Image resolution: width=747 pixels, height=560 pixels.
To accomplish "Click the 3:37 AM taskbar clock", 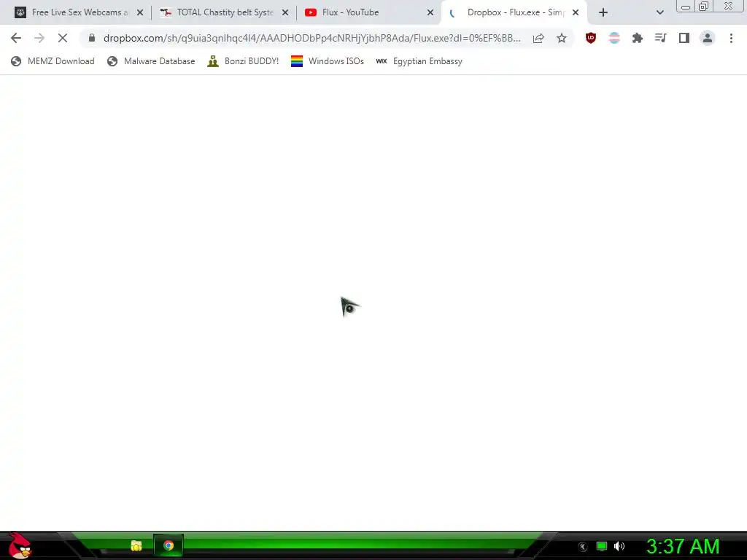I will click(683, 547).
